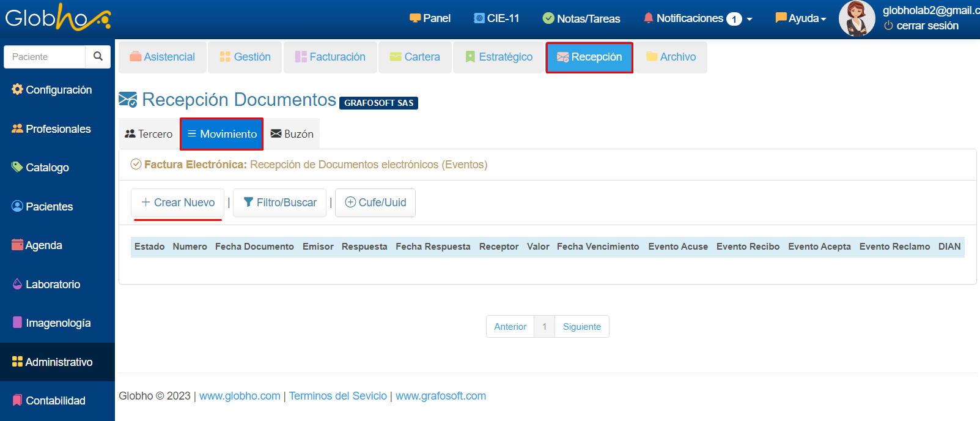
Task: Expand the Ayuda dropdown menu
Action: [x=800, y=18]
